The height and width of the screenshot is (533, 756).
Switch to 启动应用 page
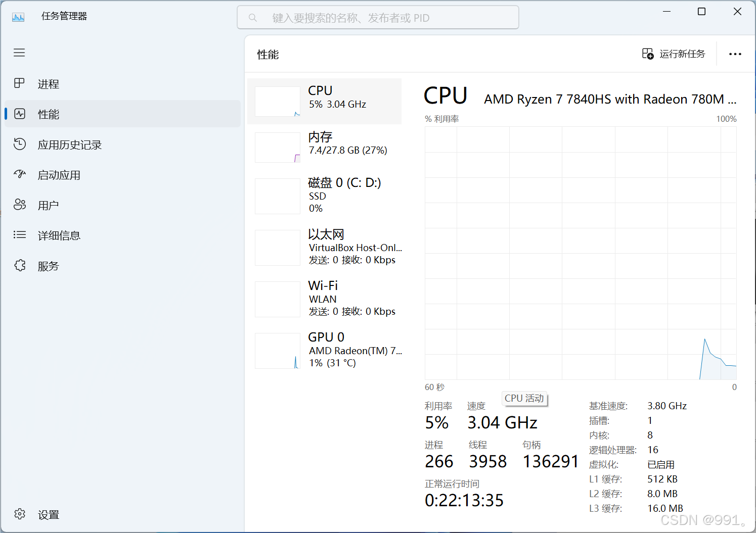coord(122,175)
